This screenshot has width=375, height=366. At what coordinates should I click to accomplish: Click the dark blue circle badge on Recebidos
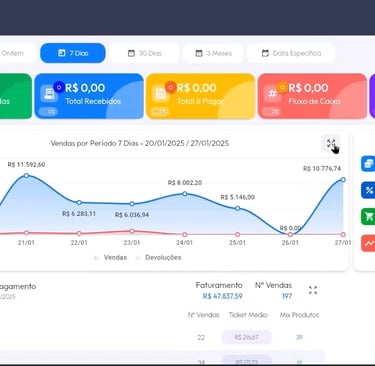point(59,87)
